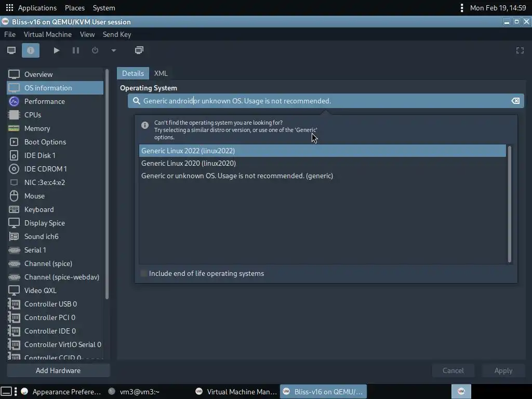The height and width of the screenshot is (399, 532).
Task: Click show desktop icon in bottom panel
Action: coord(6,392)
